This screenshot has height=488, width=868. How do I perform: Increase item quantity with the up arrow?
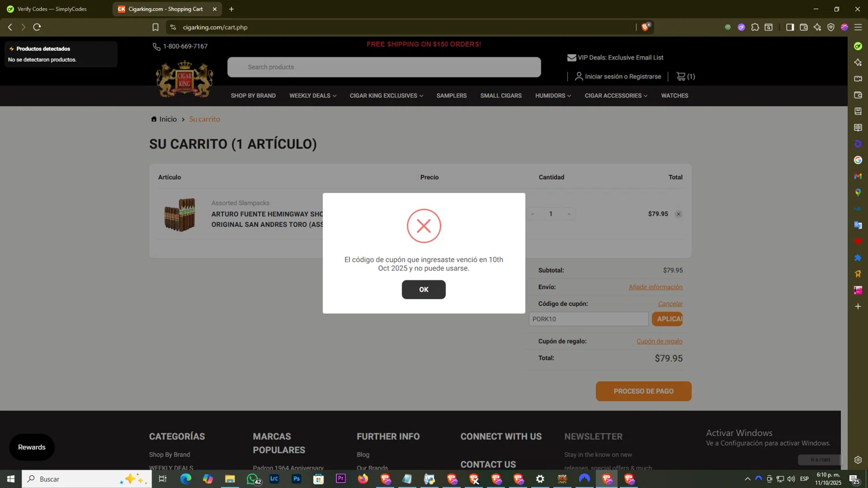[x=569, y=215]
